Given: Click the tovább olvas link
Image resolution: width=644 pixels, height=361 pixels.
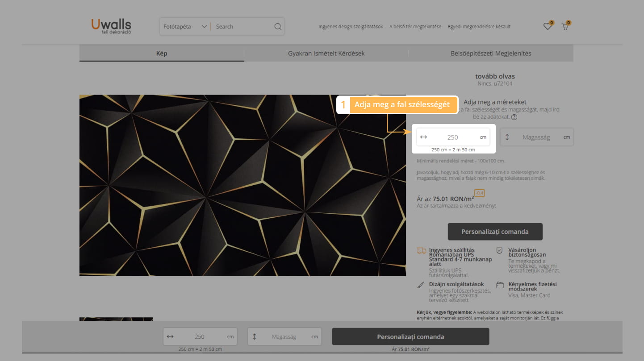Looking at the screenshot, I should tap(495, 76).
